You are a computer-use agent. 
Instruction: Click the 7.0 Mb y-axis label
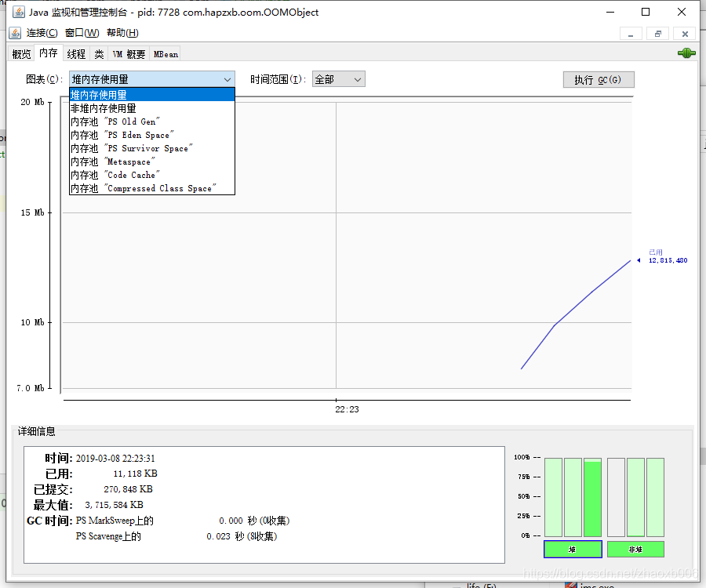[x=31, y=388]
